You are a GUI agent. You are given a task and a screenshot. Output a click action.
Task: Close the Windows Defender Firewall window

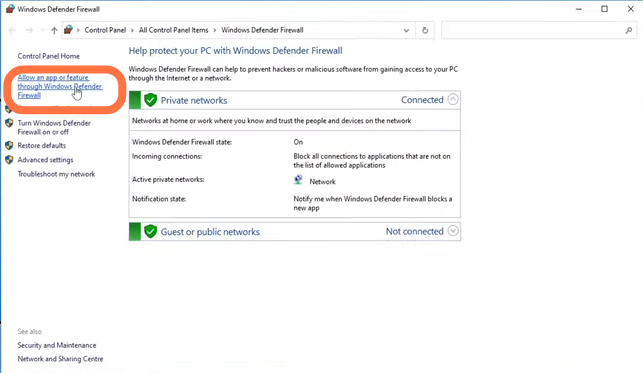(x=631, y=9)
